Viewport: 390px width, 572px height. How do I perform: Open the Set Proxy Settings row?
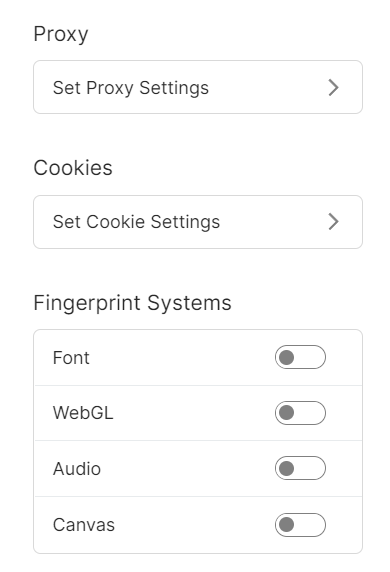198,87
